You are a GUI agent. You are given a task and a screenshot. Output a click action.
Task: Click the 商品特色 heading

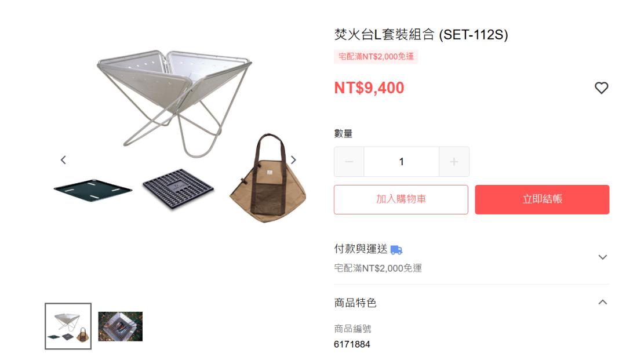pos(355,303)
